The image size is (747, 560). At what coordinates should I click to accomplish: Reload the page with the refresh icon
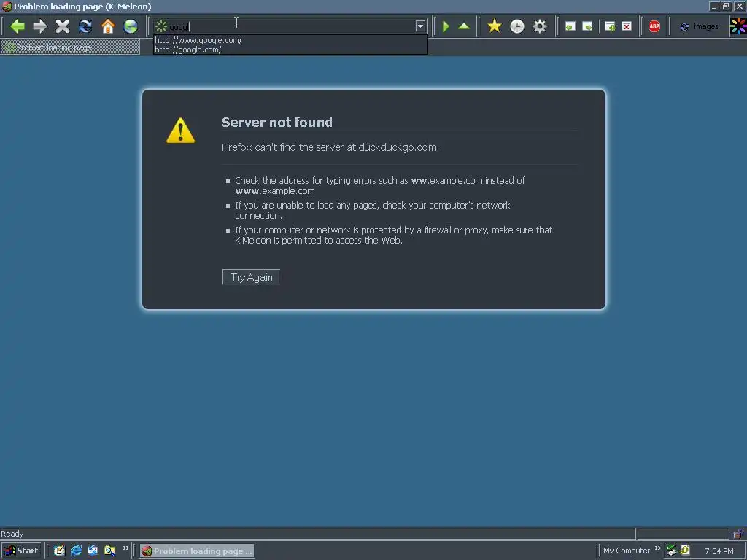point(85,26)
